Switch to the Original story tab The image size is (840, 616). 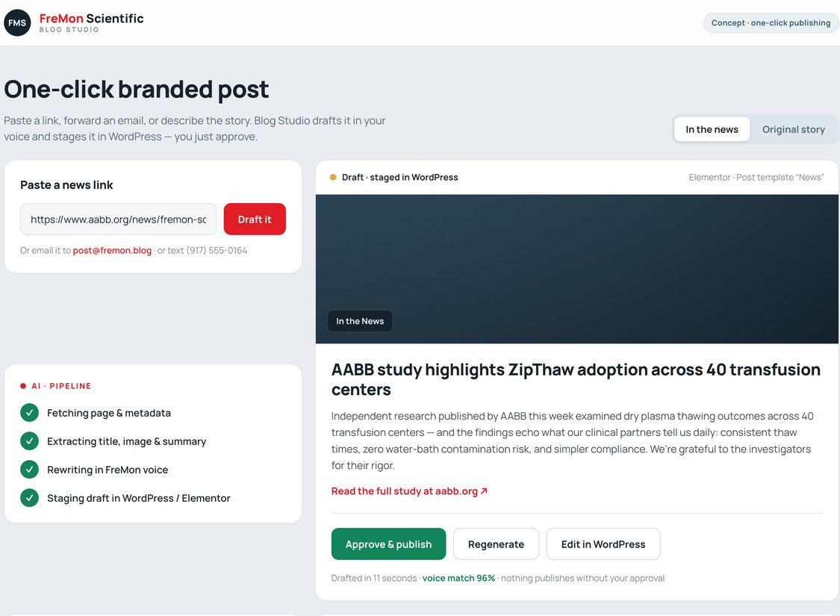point(794,129)
